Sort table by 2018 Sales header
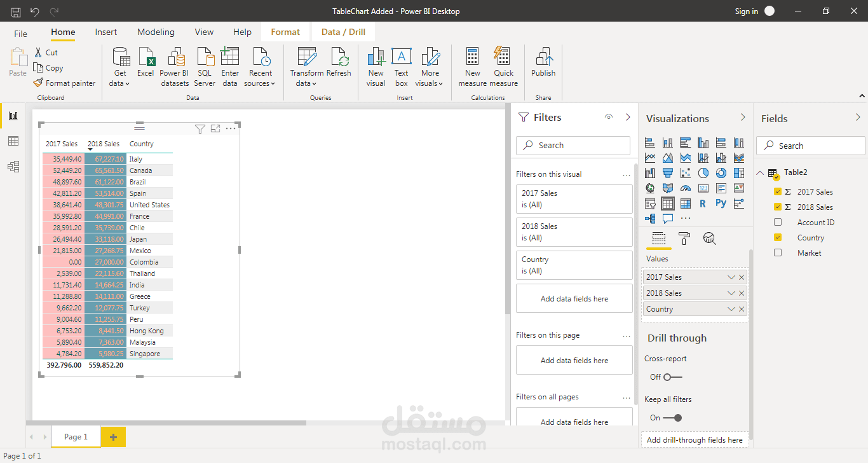868x463 pixels. coord(104,144)
